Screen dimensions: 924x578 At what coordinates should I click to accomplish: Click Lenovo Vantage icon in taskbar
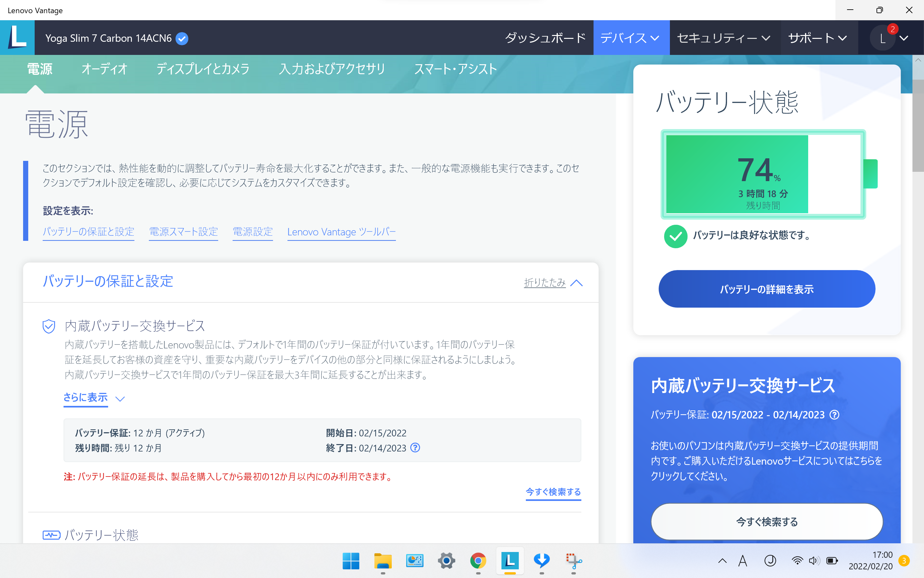pos(510,561)
